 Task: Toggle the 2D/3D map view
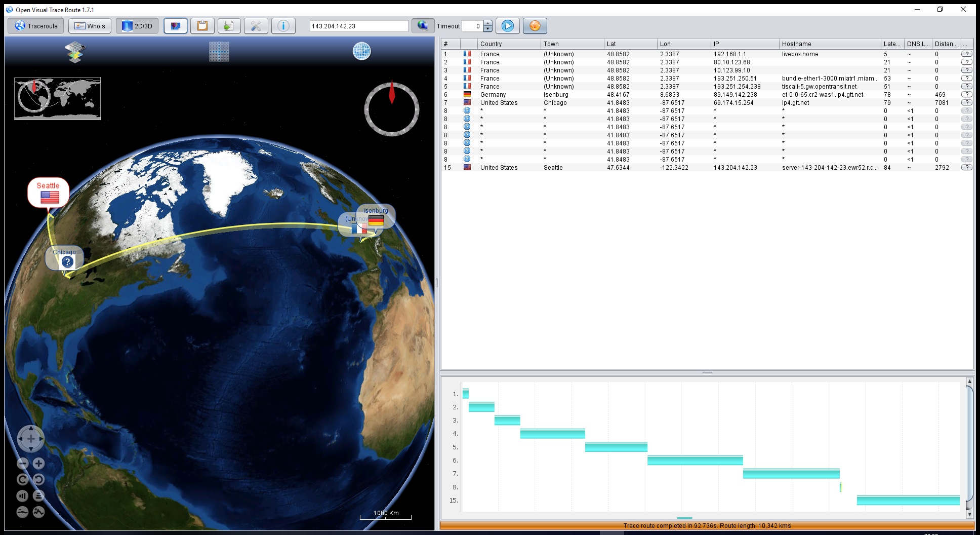[137, 26]
